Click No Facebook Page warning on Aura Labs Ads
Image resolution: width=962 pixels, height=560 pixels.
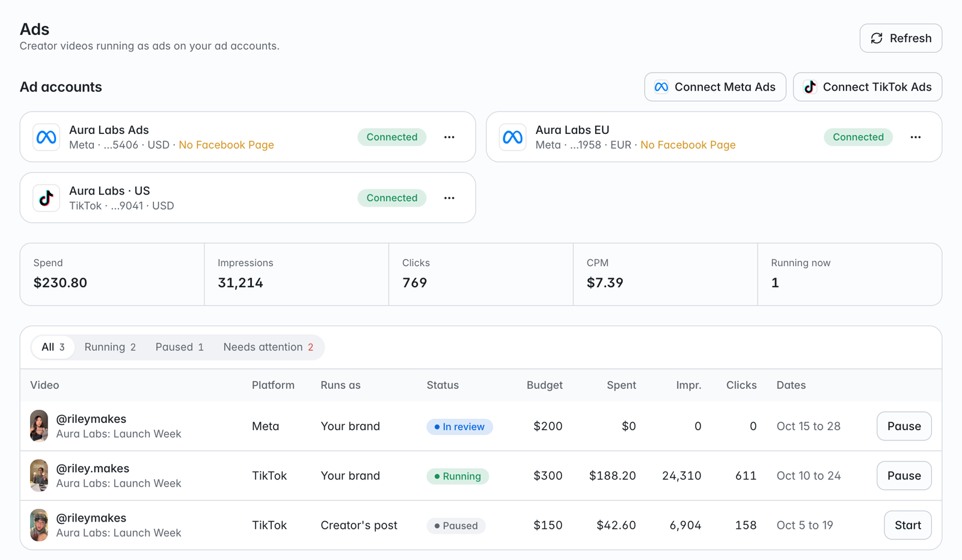[x=226, y=145]
